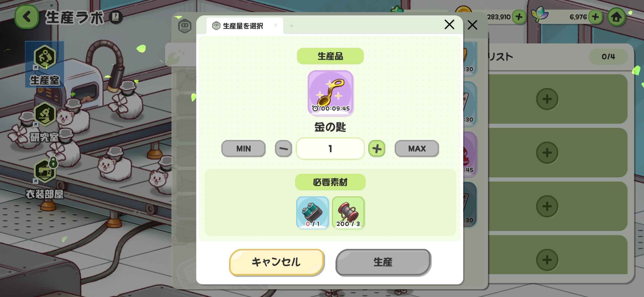Add coins with the 283,910 plus button
Screen dimensions: 644x297
click(x=519, y=17)
